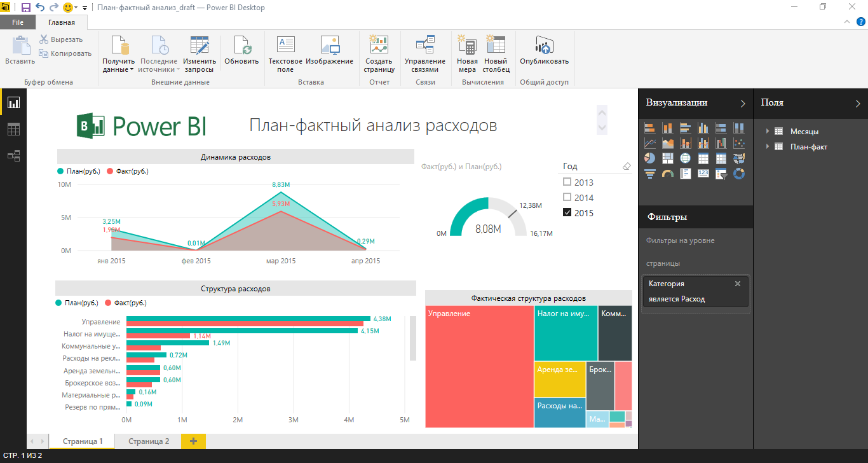Open Relationships view from the left sidebar
This screenshot has height=463, width=868.
(x=13, y=155)
